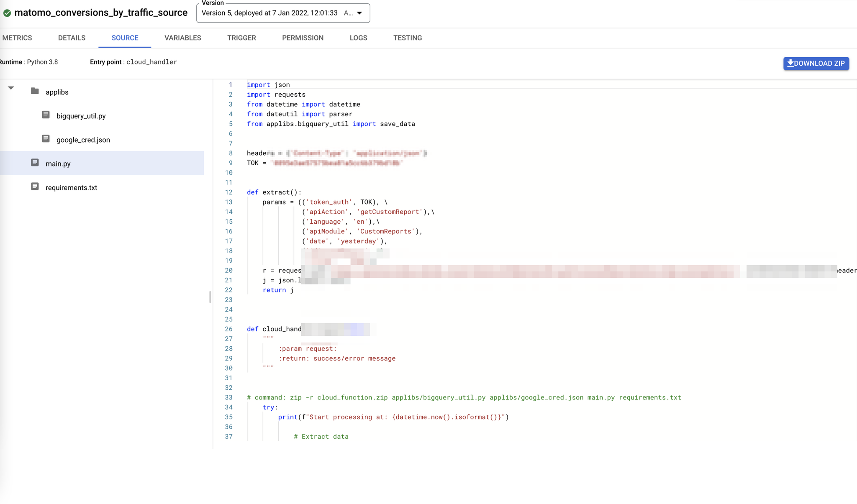Click the applibs folder icon

pyautogui.click(x=35, y=91)
